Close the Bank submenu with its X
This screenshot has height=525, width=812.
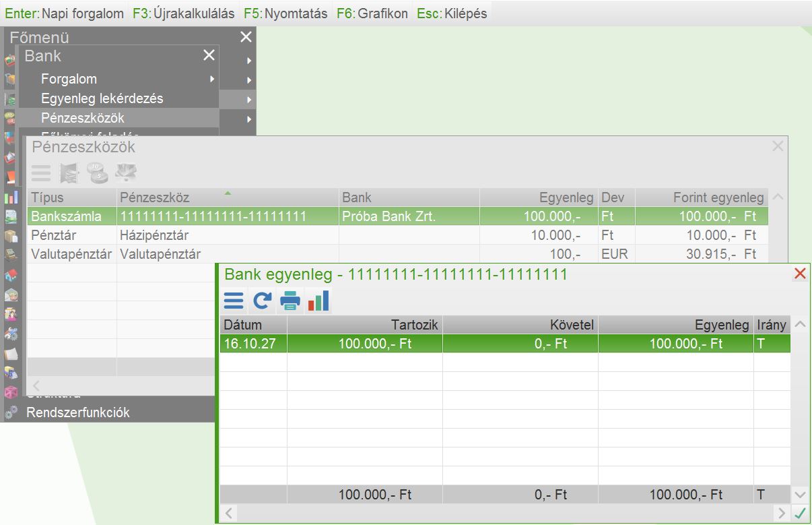pos(209,55)
